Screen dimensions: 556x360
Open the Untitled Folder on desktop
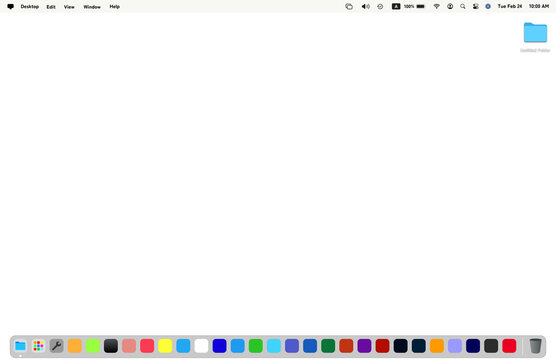pyautogui.click(x=535, y=37)
